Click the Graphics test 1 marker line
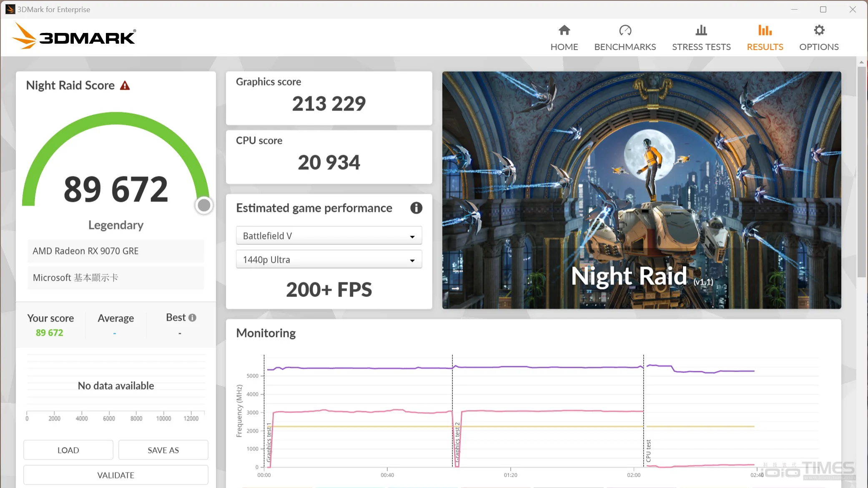This screenshot has width=868, height=488. [264, 411]
